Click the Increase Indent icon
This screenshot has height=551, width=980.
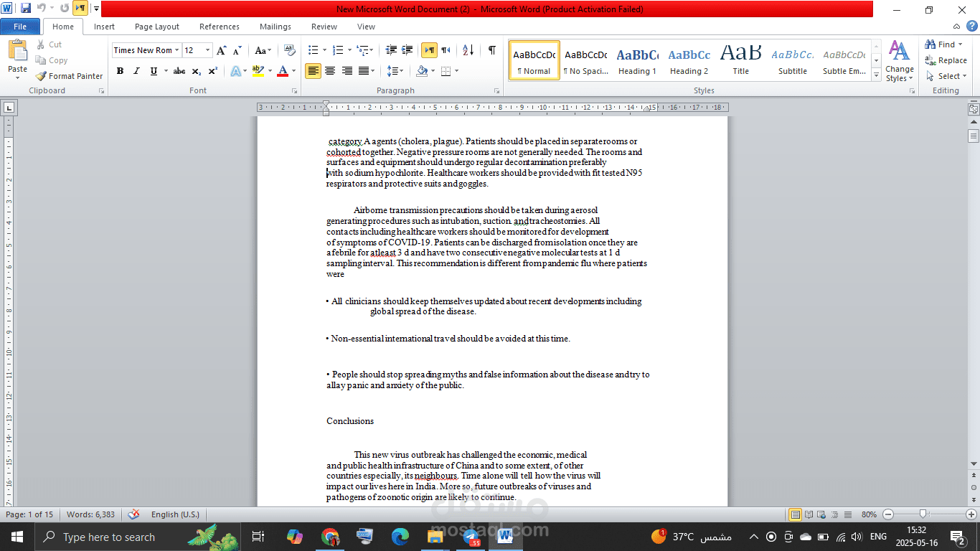click(407, 50)
